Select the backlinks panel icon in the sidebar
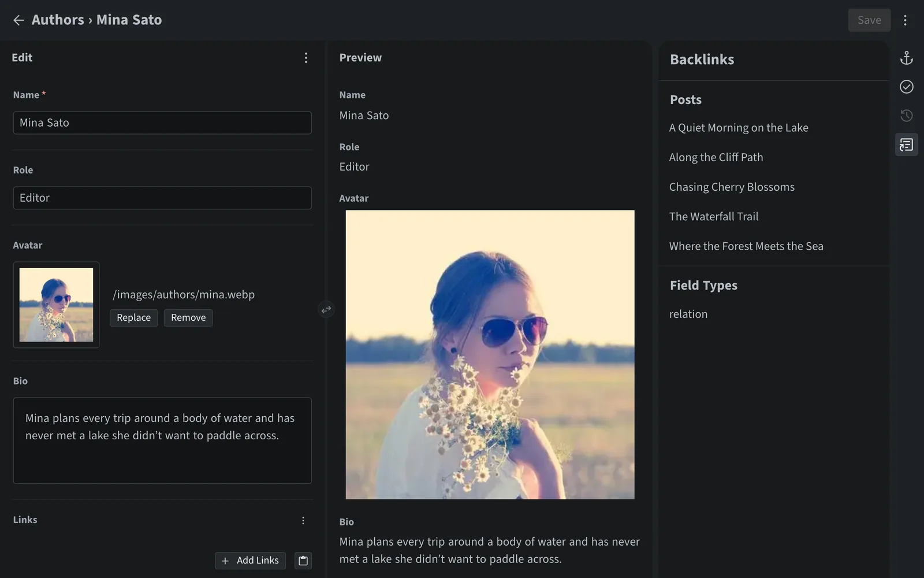 coord(907,144)
